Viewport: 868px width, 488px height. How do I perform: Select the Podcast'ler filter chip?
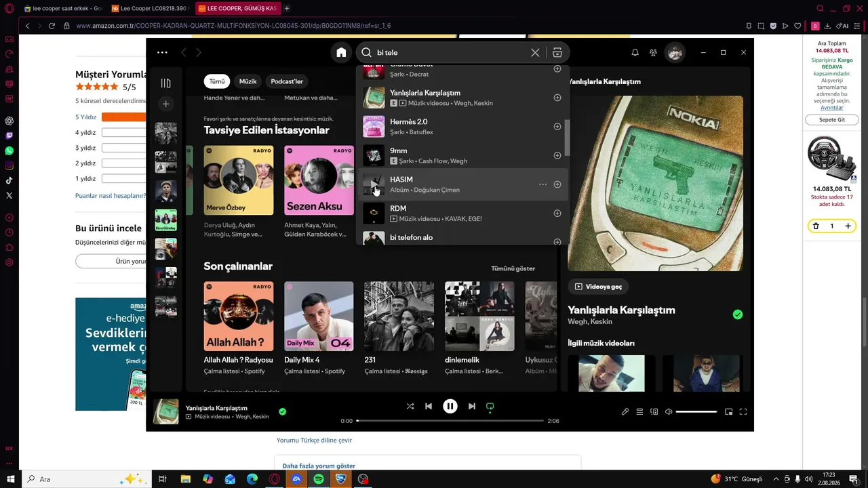click(287, 81)
